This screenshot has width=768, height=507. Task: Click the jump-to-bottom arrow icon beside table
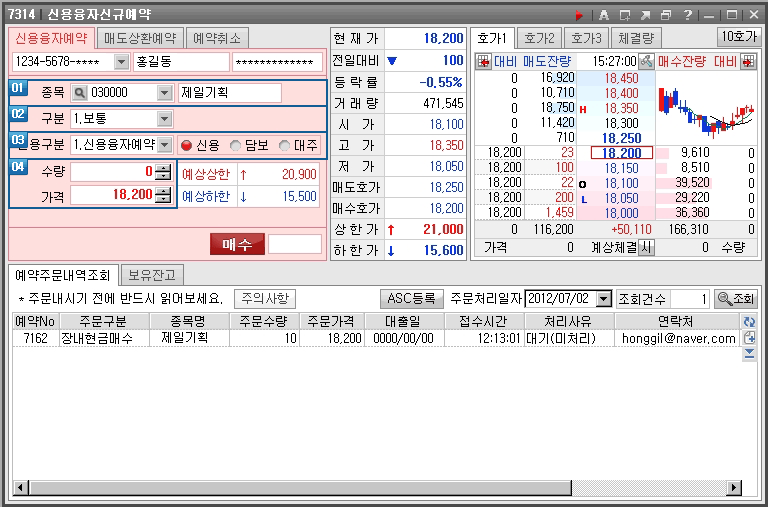click(x=749, y=354)
